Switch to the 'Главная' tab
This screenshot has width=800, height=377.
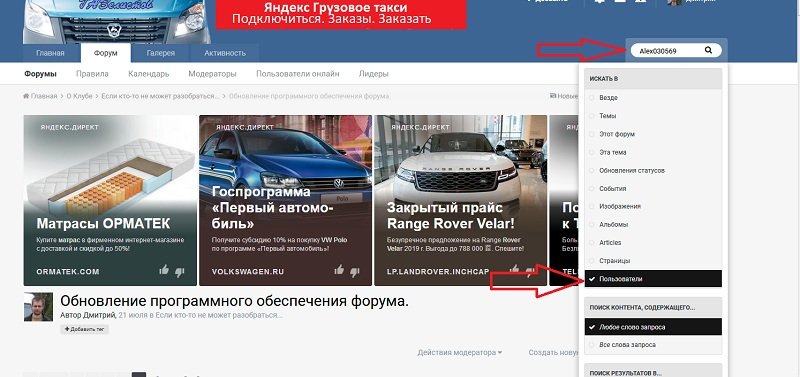50,53
